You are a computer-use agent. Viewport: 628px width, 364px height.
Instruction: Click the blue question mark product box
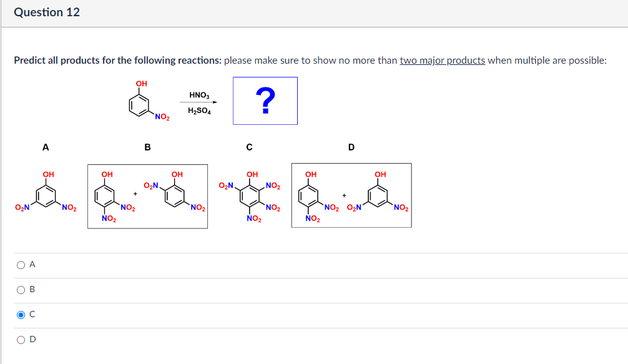tap(265, 101)
